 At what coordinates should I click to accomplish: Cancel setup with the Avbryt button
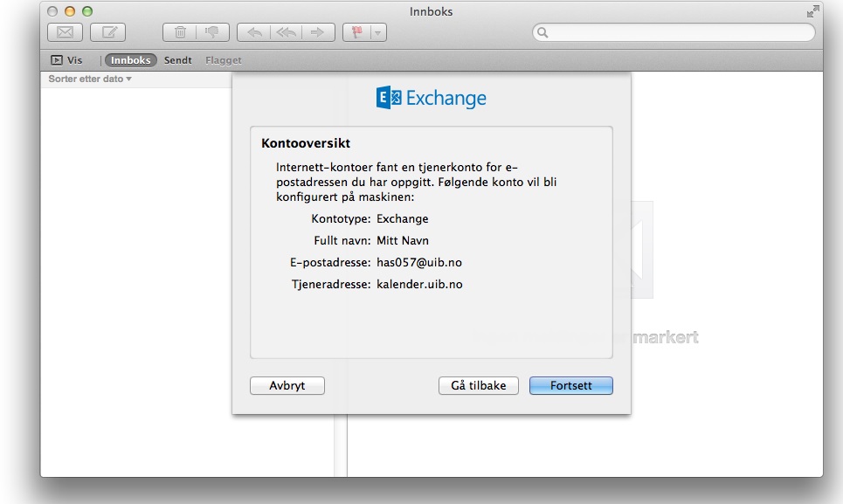pos(287,385)
